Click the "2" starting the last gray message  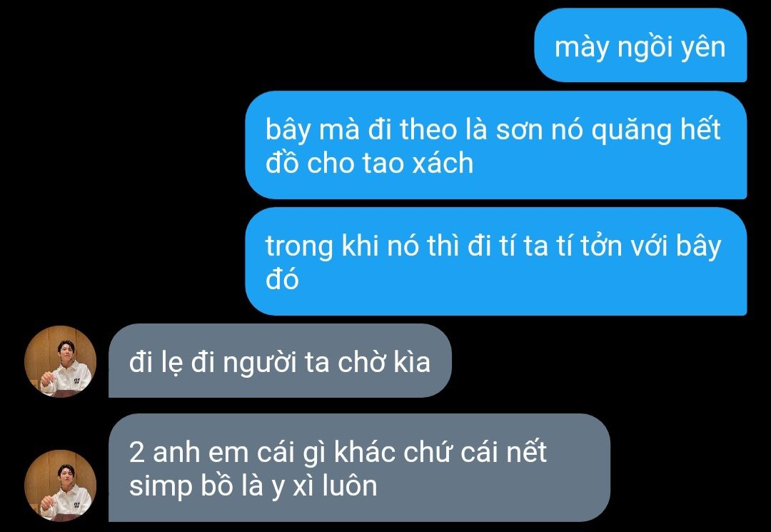(136, 452)
